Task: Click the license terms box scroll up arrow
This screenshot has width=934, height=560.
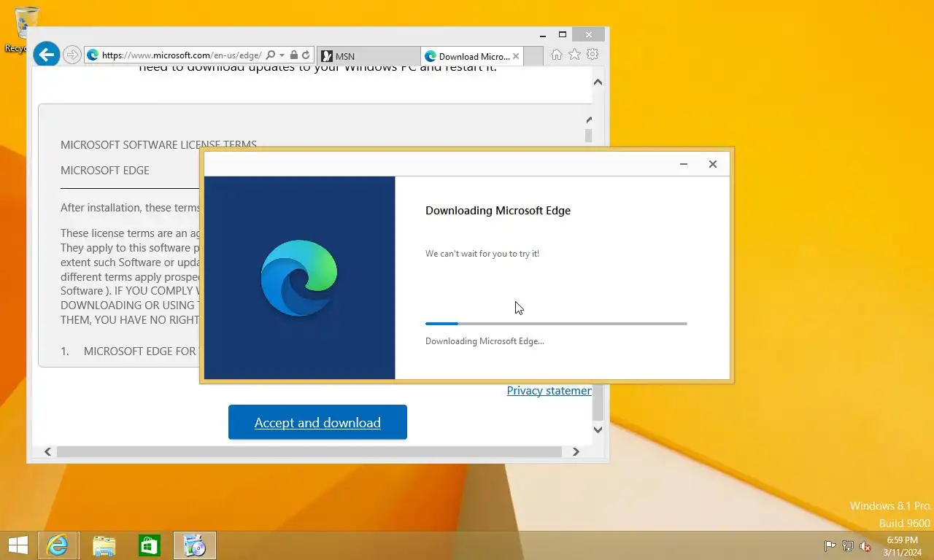Action: point(588,120)
